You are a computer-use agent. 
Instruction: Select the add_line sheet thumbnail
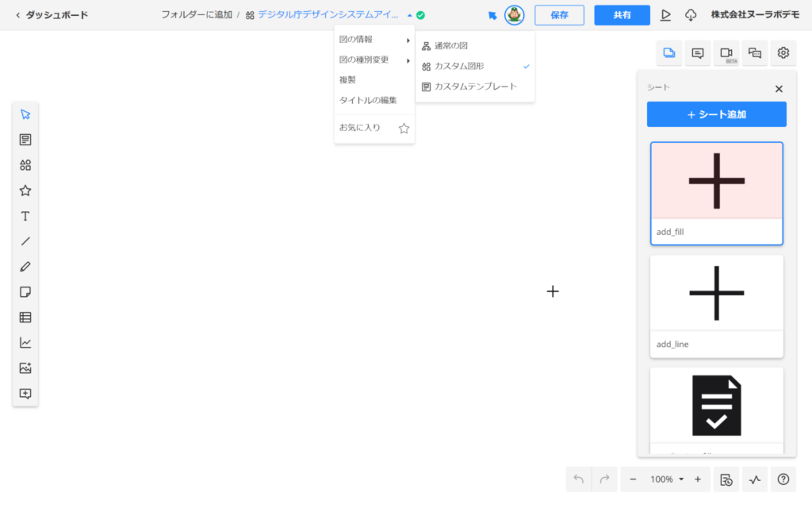[x=717, y=305]
